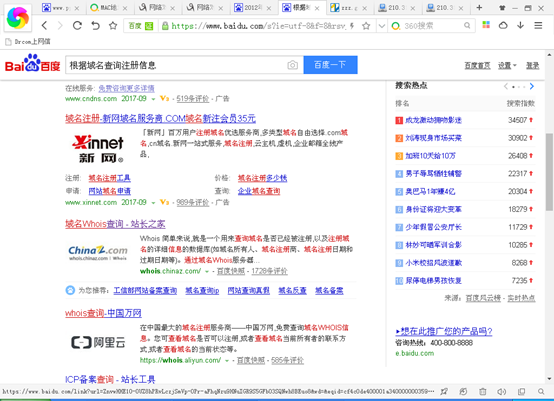Click the 登录 link
554x401 pixels.
pos(532,65)
